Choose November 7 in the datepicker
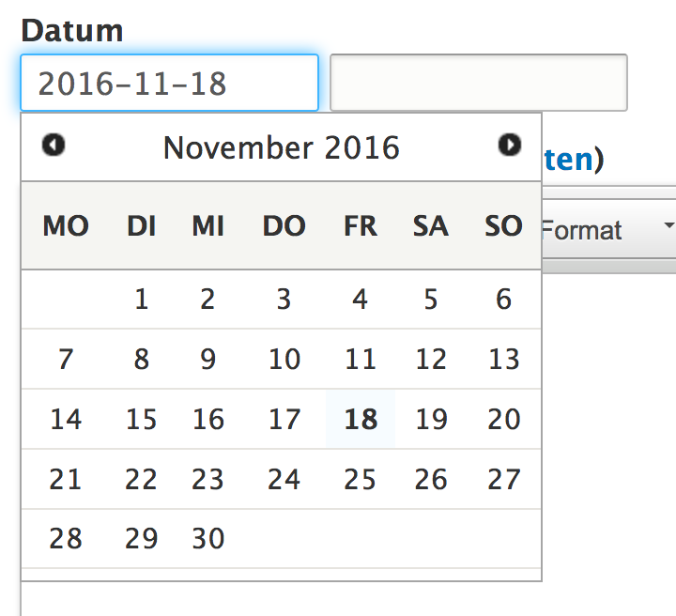676x616 pixels. pyautogui.click(x=66, y=359)
